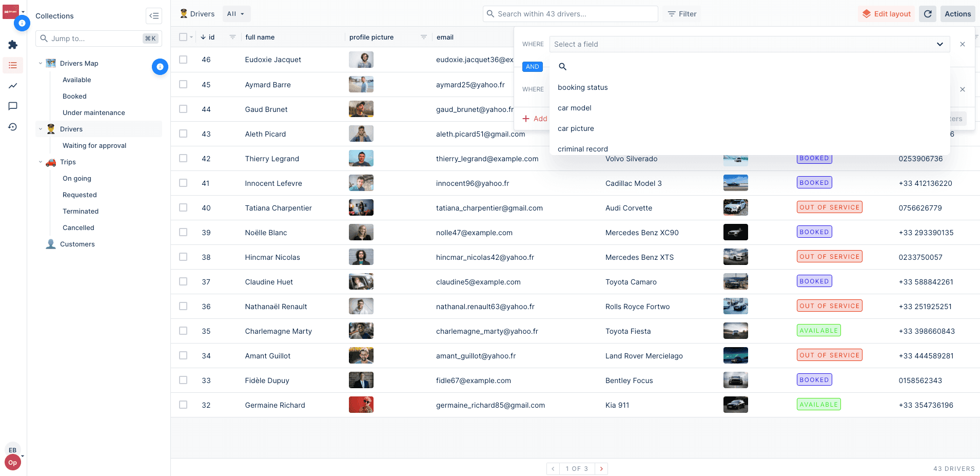Toggle the AND filter operator

pos(533,67)
